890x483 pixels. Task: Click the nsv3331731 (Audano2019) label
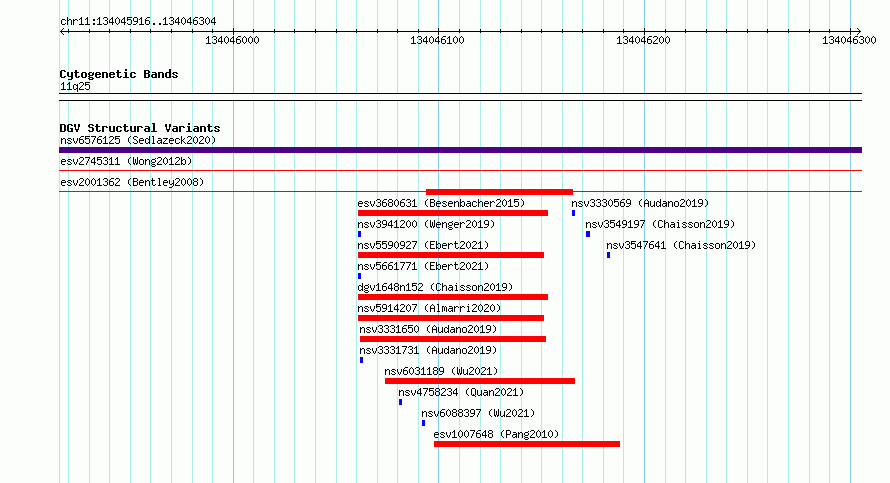428,350
